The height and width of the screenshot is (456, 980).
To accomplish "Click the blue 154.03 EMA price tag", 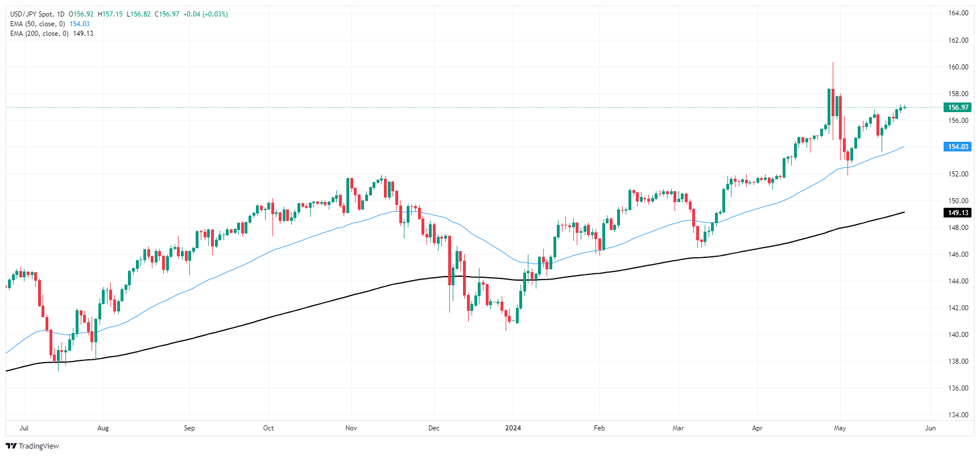I will pos(958,147).
